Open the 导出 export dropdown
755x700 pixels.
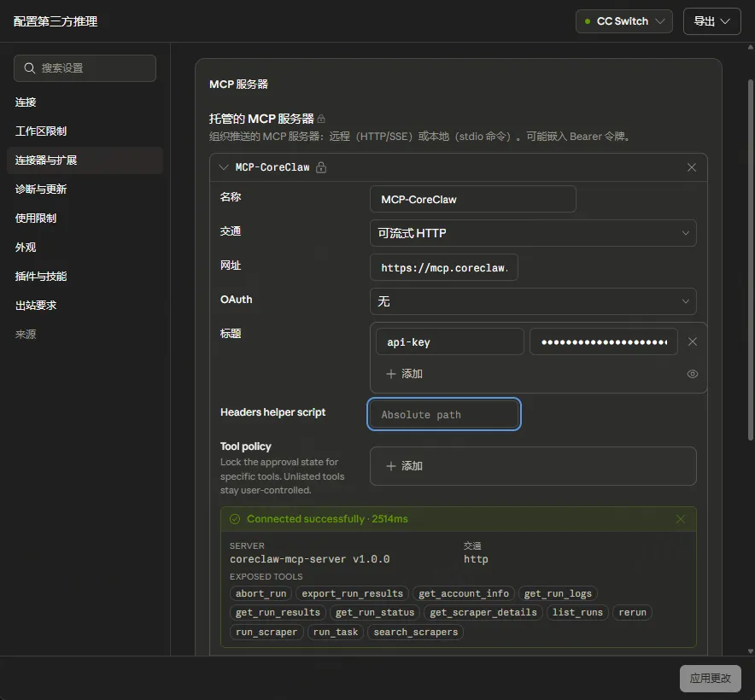tap(711, 21)
